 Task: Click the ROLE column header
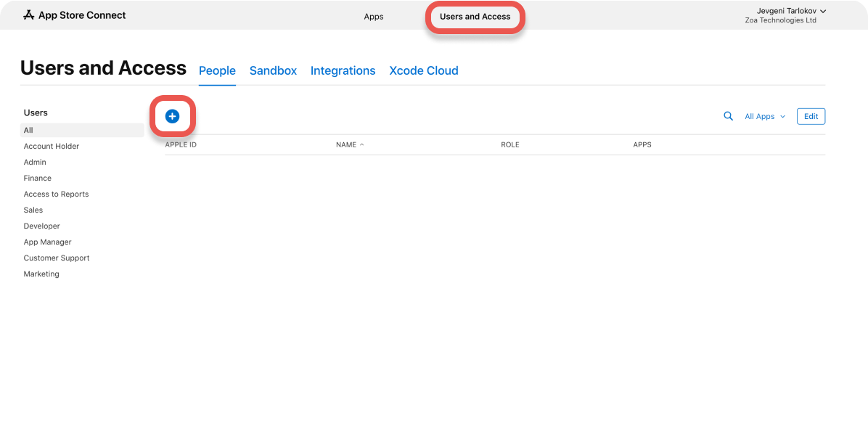509,145
